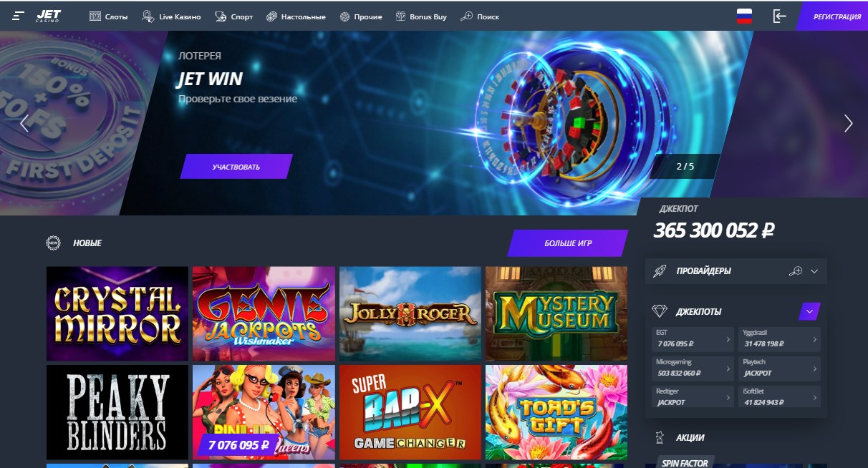
Task: Click the rocket icon beside Провайдеры
Action: (660, 271)
